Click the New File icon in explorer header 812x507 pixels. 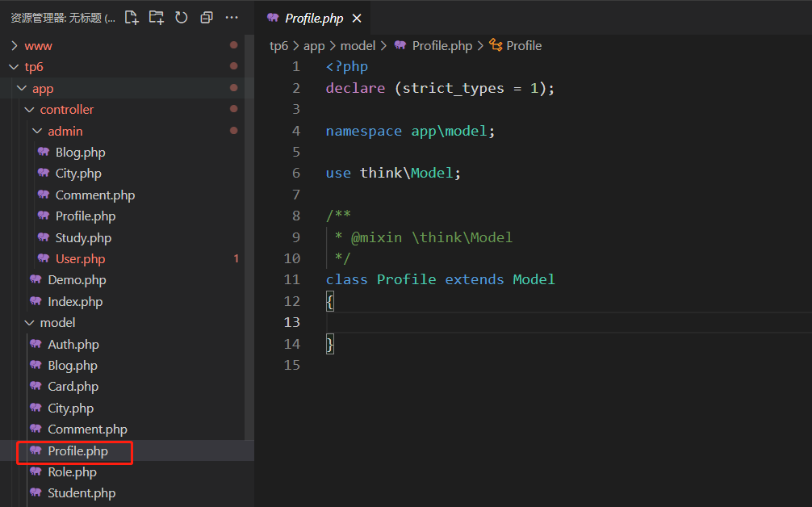coord(132,18)
